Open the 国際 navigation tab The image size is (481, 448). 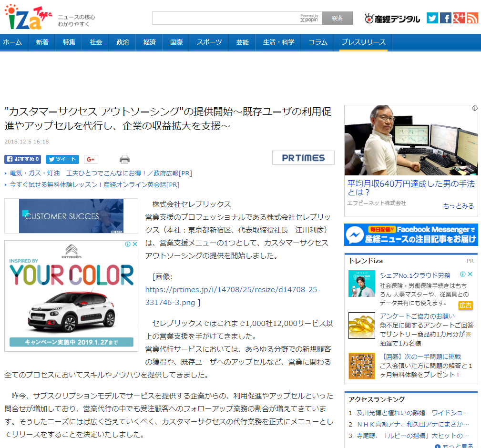pos(176,42)
